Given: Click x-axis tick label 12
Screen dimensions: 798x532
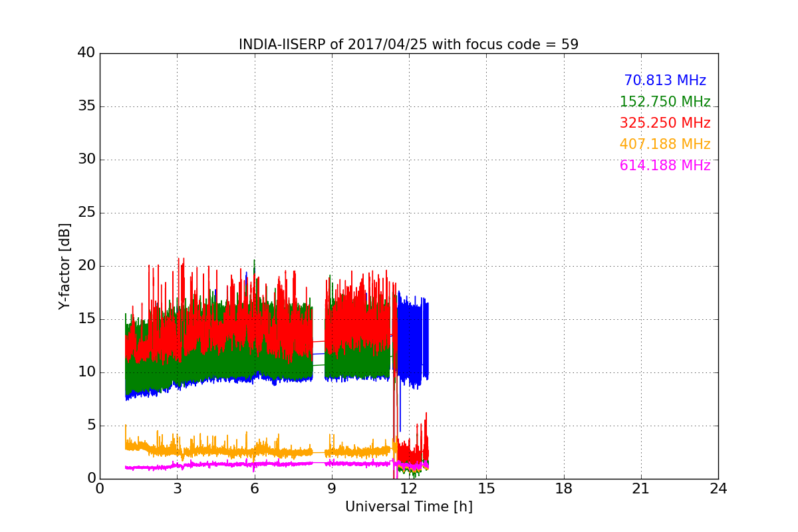Looking at the screenshot, I should [x=409, y=488].
